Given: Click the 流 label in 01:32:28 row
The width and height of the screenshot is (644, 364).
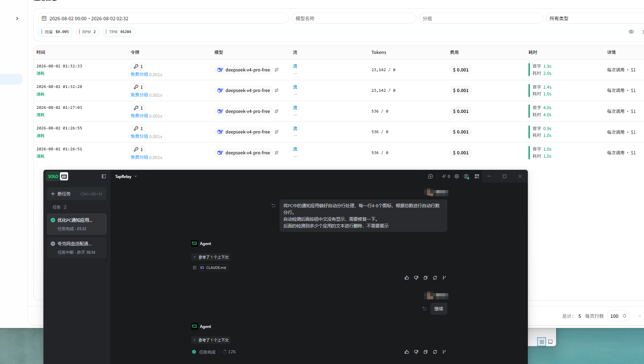Looking at the screenshot, I should [295, 87].
